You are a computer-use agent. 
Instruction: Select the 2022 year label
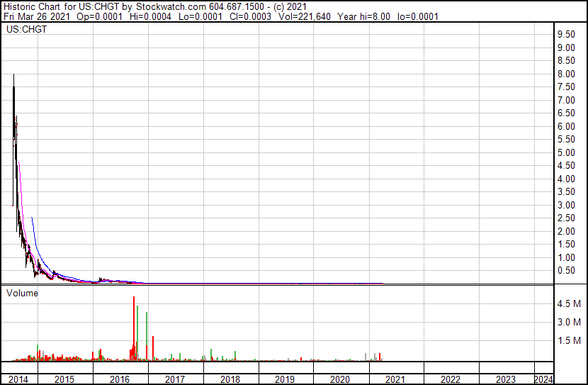451,379
